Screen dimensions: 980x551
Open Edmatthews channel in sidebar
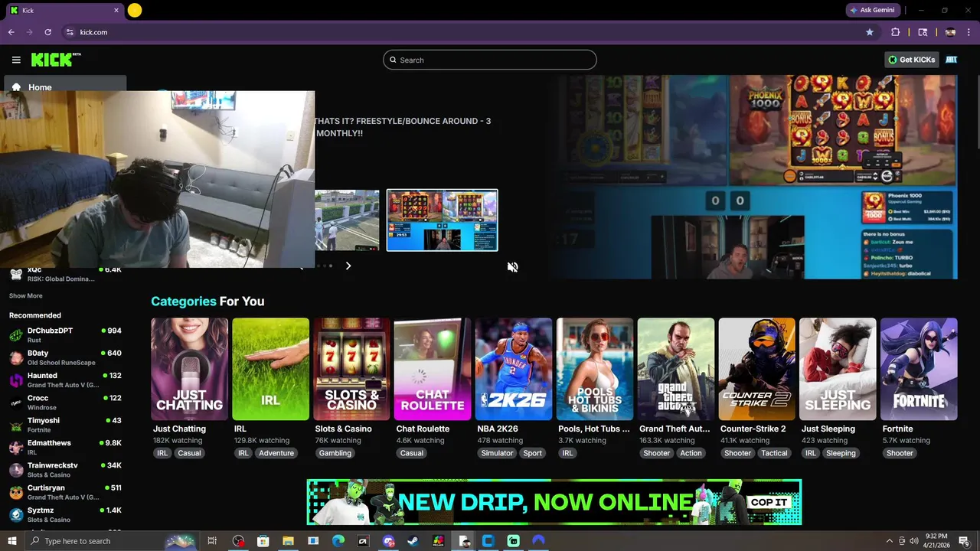click(x=65, y=447)
